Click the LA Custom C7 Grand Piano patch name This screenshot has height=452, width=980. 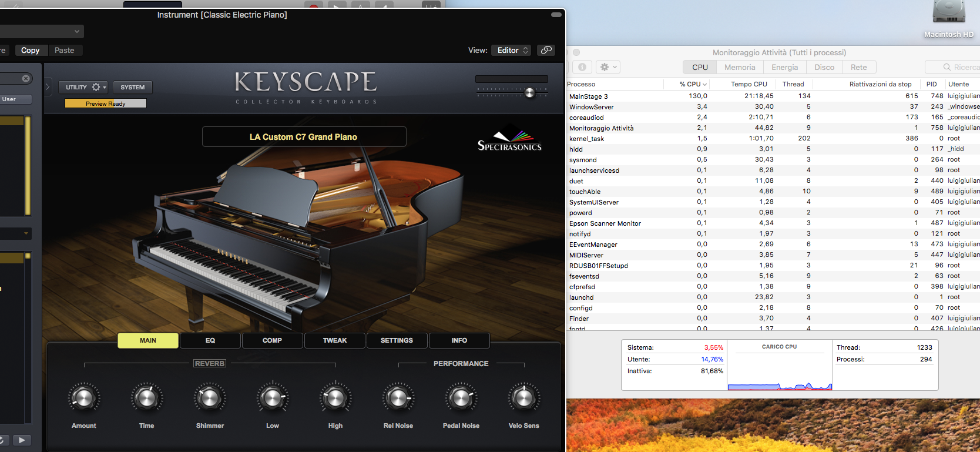304,136
